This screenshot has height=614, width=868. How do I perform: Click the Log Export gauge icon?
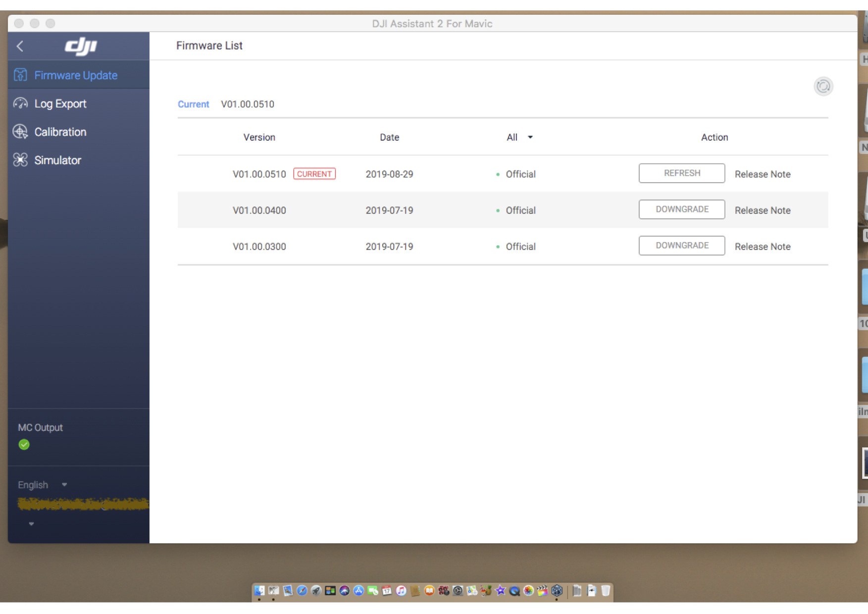pyautogui.click(x=20, y=103)
